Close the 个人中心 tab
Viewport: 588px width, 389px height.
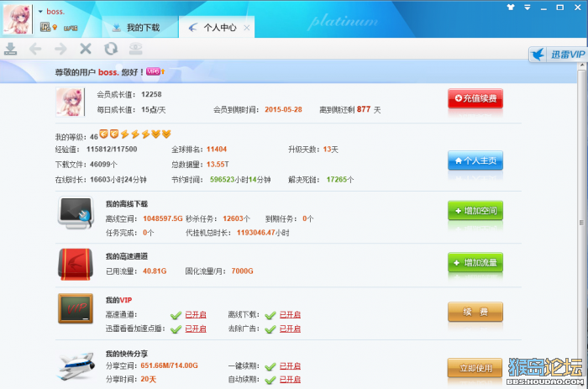(x=247, y=28)
